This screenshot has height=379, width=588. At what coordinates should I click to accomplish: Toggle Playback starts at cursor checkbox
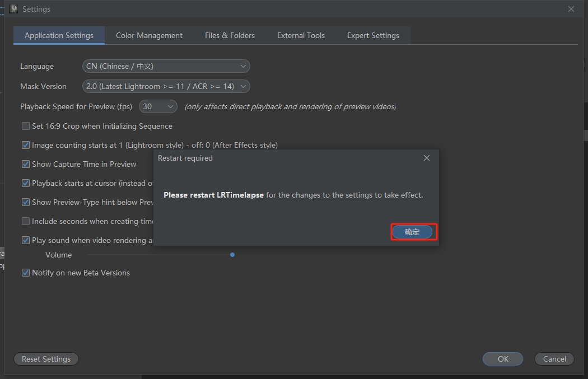pos(26,183)
